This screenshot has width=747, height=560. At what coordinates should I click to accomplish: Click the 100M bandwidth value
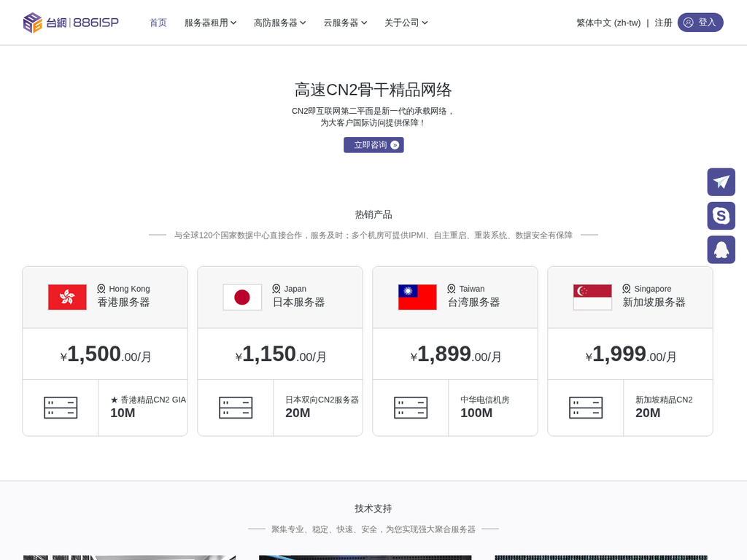476,413
